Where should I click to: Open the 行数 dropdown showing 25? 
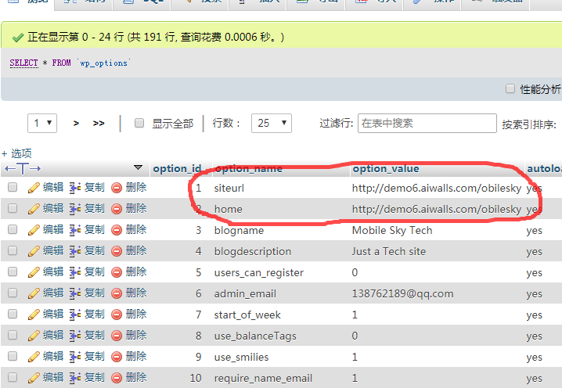coord(271,123)
